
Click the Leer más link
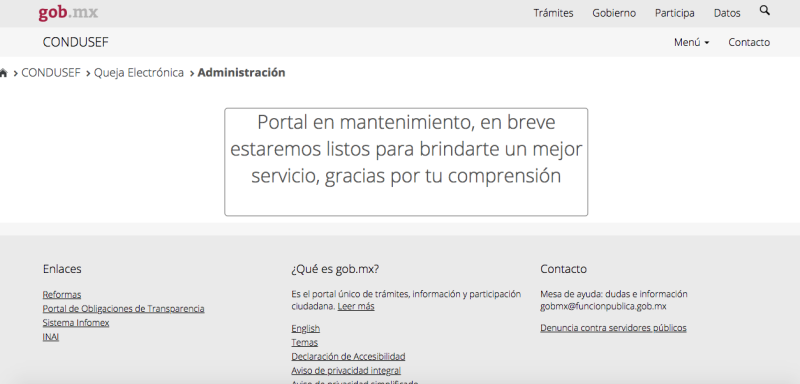356,306
